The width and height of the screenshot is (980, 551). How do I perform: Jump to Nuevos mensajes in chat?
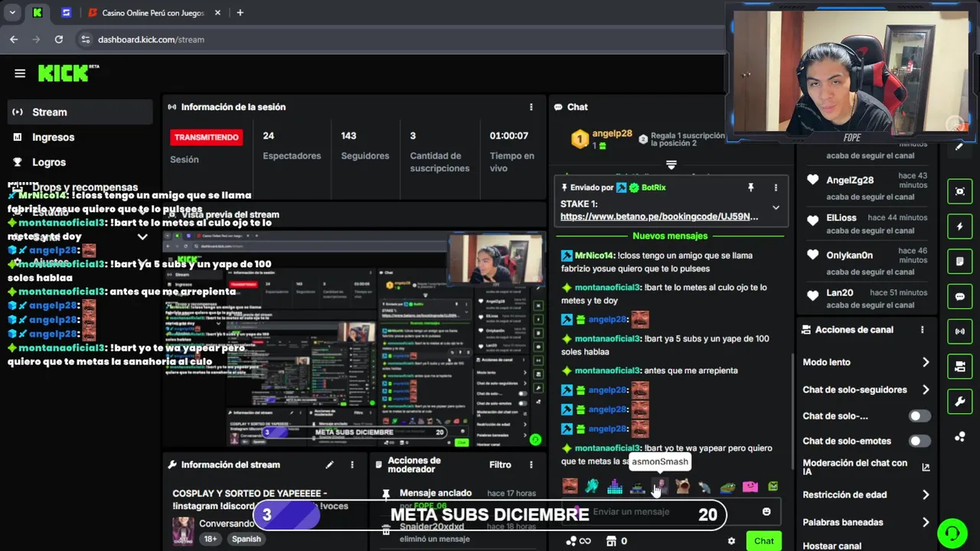pos(670,236)
